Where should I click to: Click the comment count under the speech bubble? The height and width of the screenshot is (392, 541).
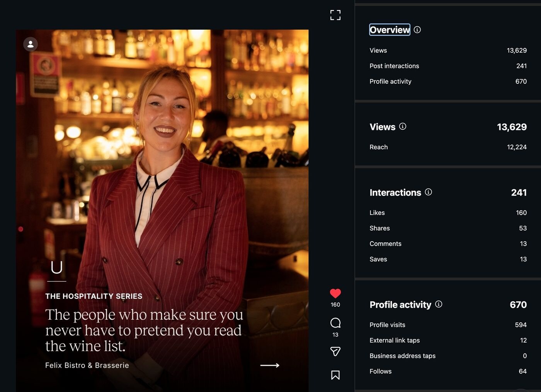(335, 335)
